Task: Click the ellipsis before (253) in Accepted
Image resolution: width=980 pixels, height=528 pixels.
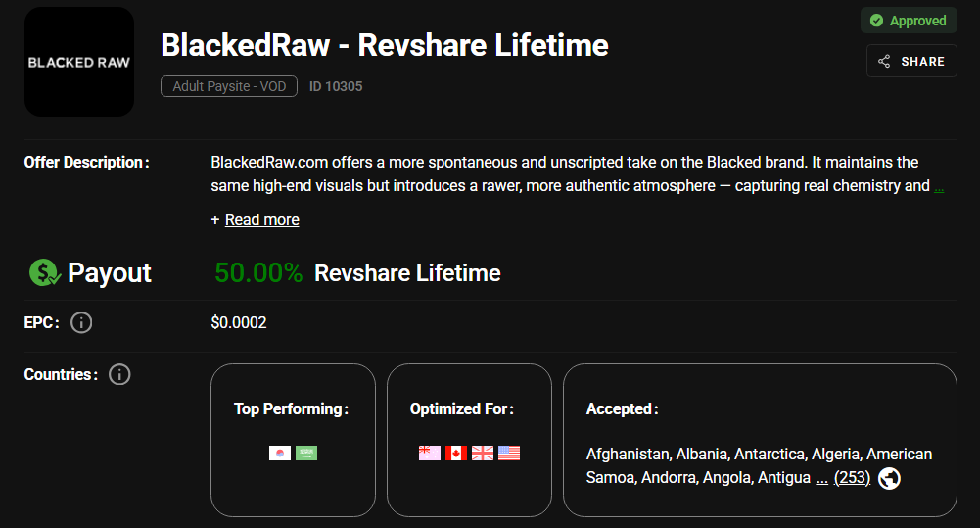Action: click(x=821, y=479)
